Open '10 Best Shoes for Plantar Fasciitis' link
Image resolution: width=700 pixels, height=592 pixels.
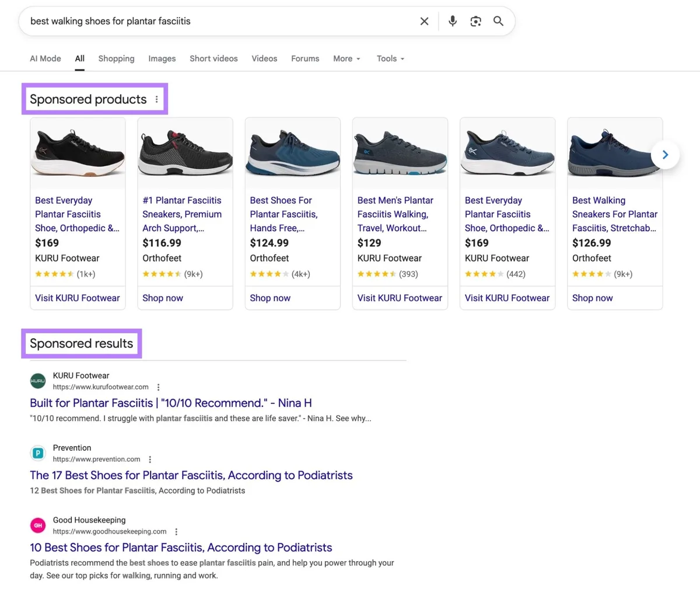click(181, 548)
